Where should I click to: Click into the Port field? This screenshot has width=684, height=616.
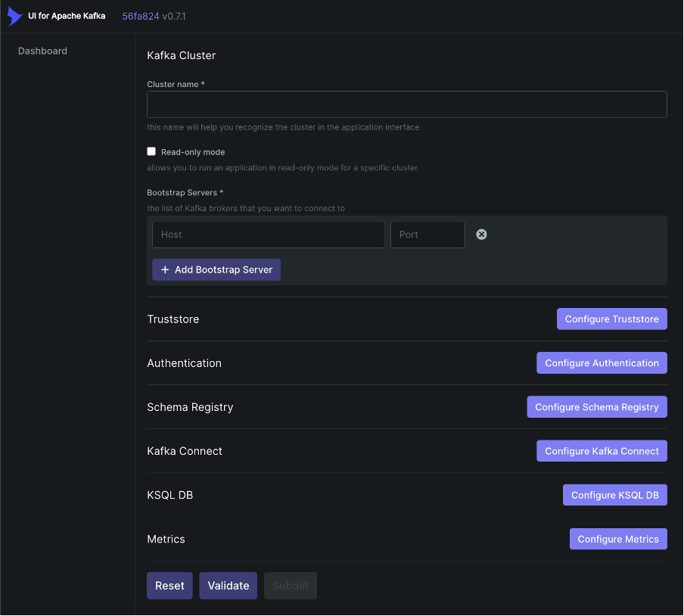pyautogui.click(x=427, y=235)
